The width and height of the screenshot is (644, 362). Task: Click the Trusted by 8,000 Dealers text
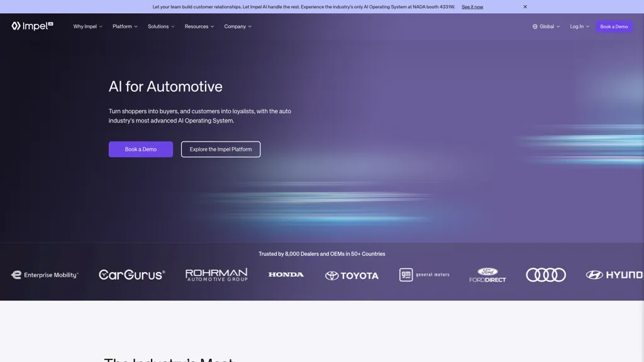tap(321, 254)
